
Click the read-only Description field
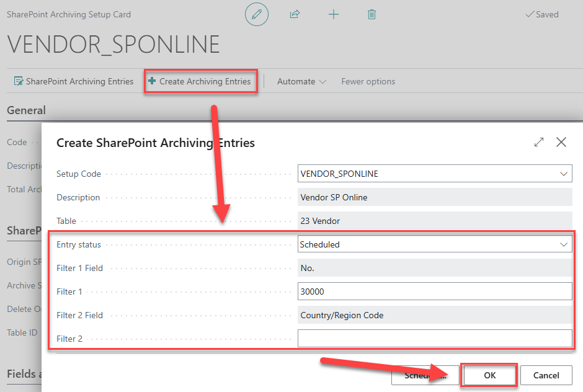pos(434,198)
